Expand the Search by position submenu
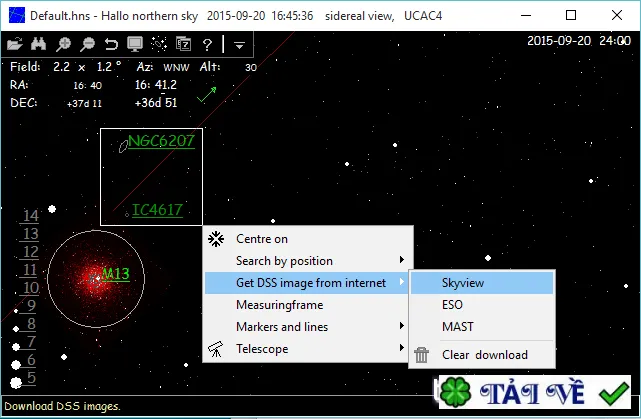 [x=309, y=261]
